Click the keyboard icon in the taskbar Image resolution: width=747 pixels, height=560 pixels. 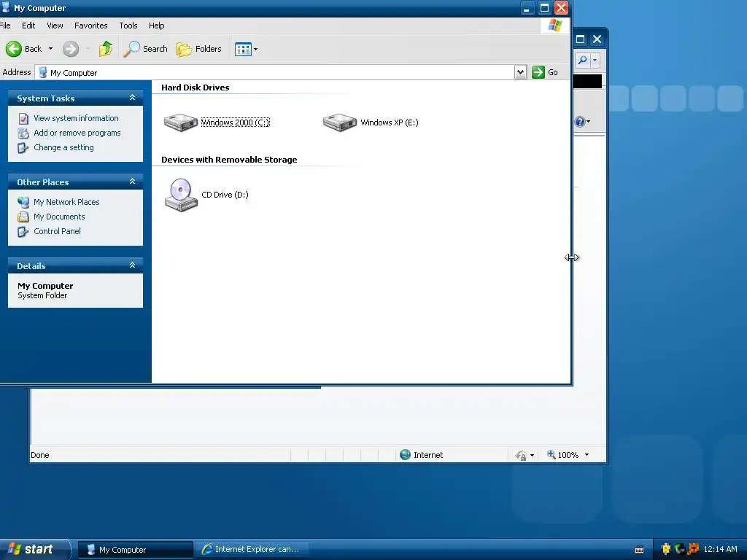639,550
